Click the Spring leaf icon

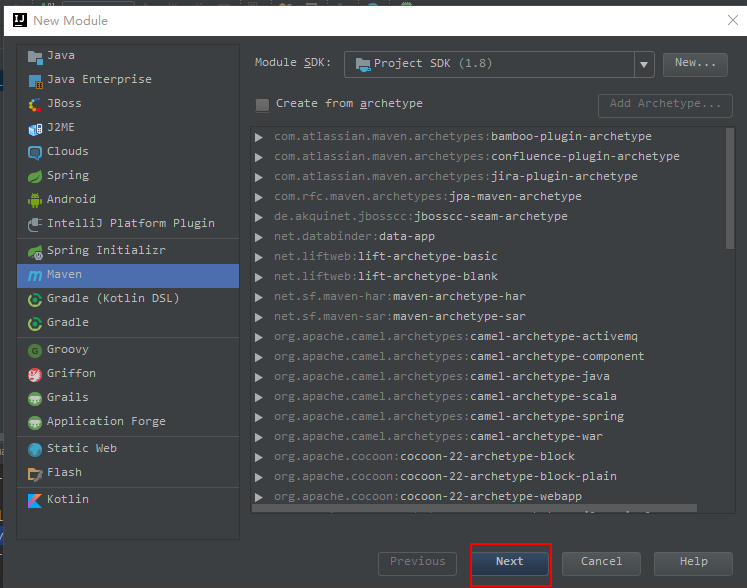pos(35,177)
